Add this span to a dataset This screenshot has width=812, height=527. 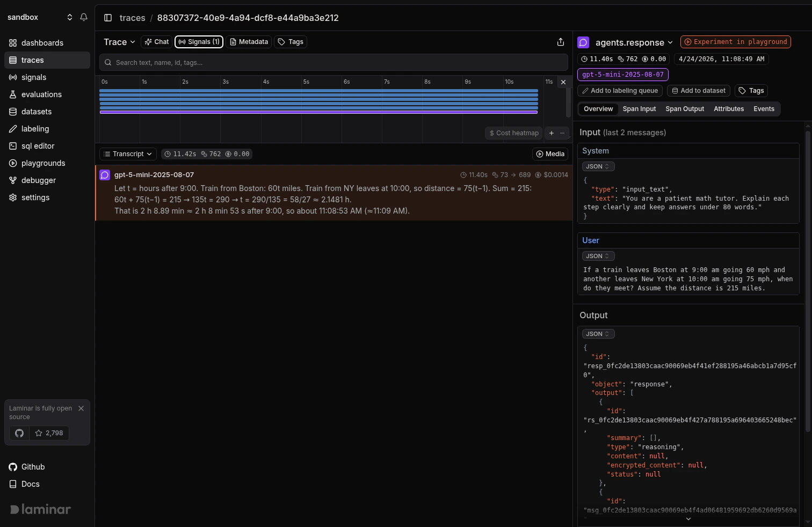pos(698,90)
